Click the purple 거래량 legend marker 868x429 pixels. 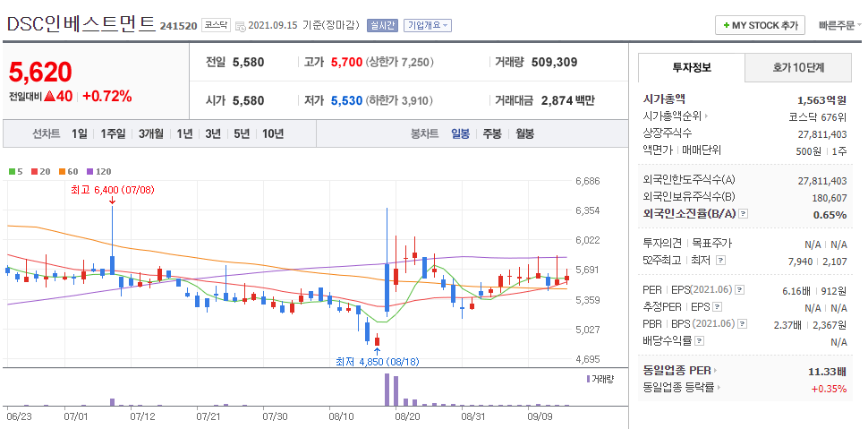587,379
